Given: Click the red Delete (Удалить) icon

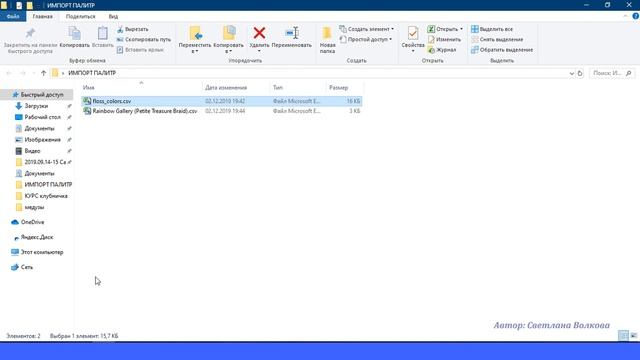Looking at the screenshot, I should click(x=259, y=33).
